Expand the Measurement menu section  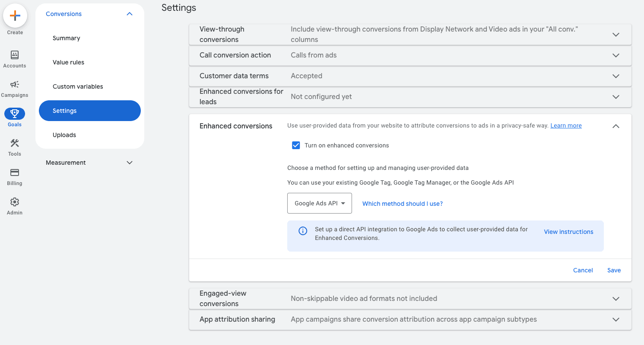tap(129, 163)
